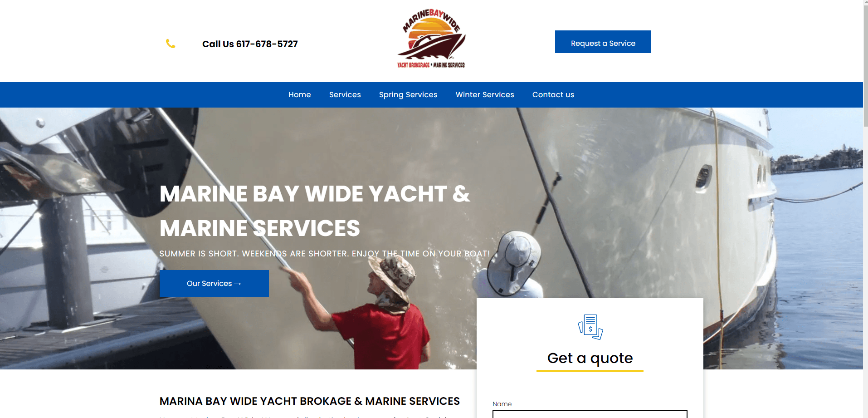
Task: Click the Call Us phone number
Action: [250, 44]
